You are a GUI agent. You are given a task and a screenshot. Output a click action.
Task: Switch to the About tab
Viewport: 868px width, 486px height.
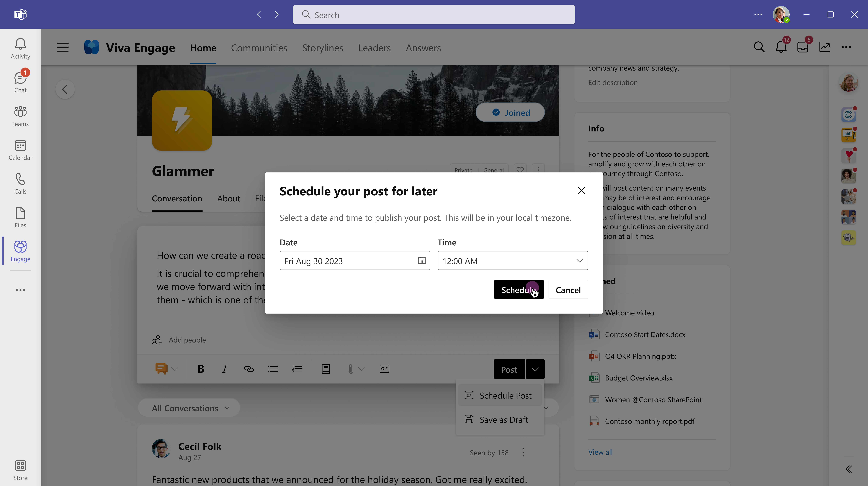(228, 198)
